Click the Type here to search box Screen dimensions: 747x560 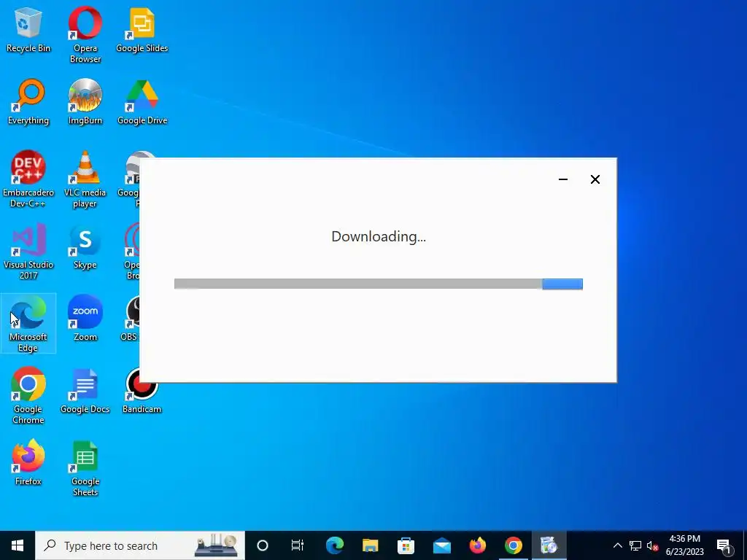(x=140, y=545)
